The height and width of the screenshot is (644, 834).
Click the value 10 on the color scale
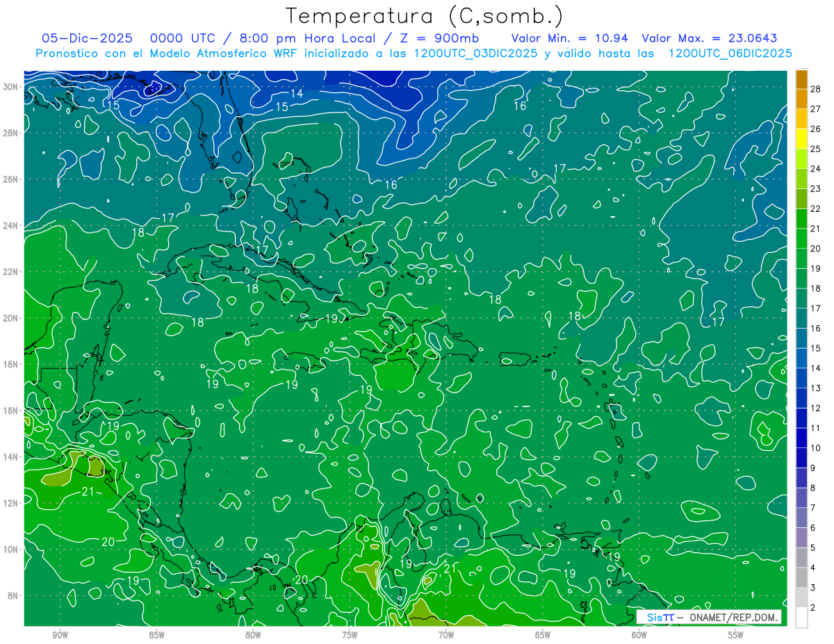coord(816,448)
